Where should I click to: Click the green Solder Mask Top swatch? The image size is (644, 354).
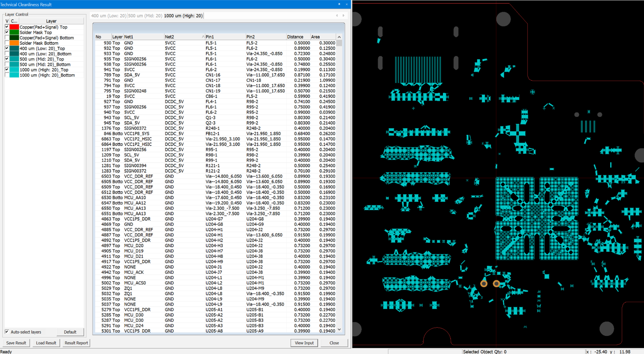(x=14, y=33)
